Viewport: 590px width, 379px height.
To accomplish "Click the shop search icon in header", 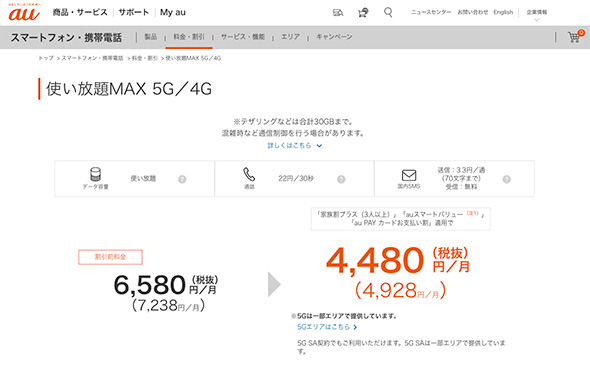I will point(338,13).
